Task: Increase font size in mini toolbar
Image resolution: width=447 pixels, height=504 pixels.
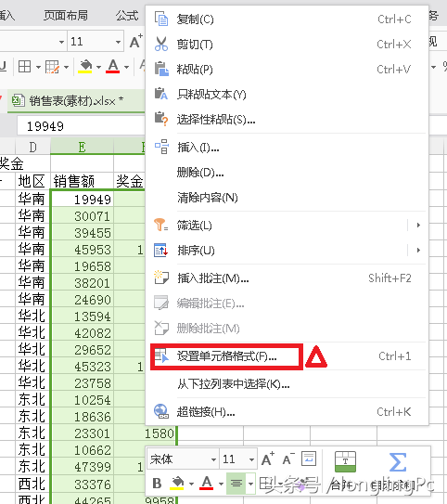Action: [x=267, y=459]
